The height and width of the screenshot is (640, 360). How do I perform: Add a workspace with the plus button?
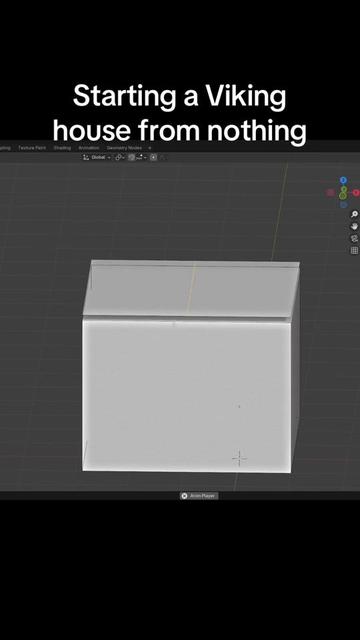tap(150, 148)
